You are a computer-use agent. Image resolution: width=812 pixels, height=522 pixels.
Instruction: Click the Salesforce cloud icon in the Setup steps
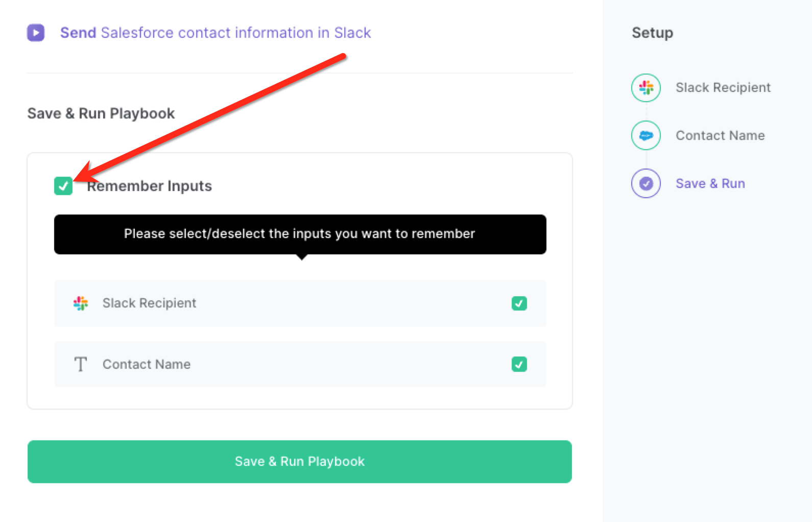pos(646,135)
